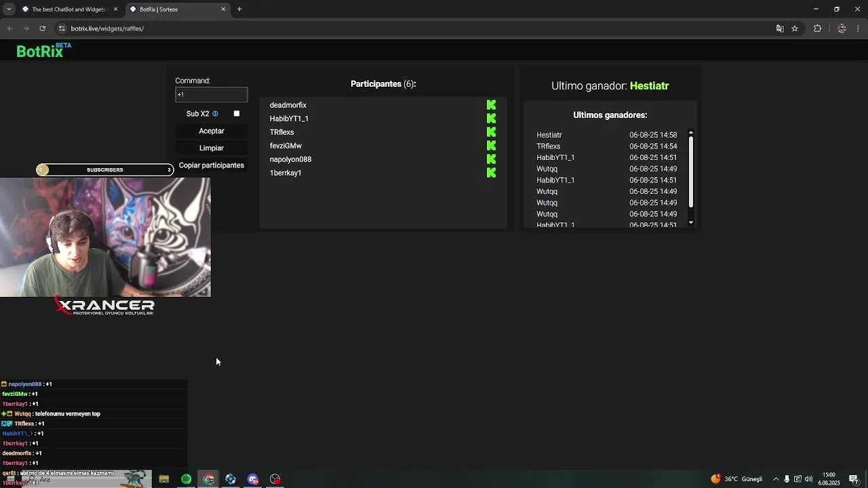The height and width of the screenshot is (488, 868).
Task: Click the Kick icon beside TRflexs participant
Action: pos(491,132)
